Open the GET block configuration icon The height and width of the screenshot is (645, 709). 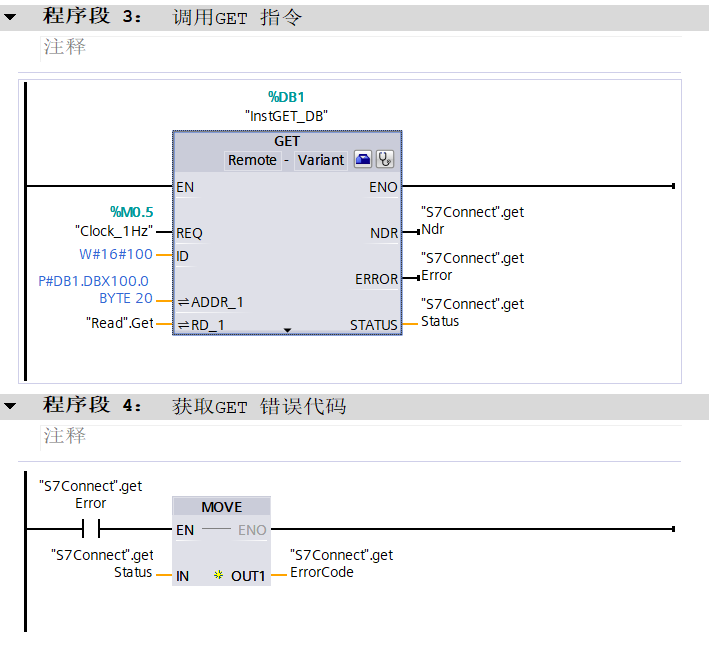pos(363,160)
